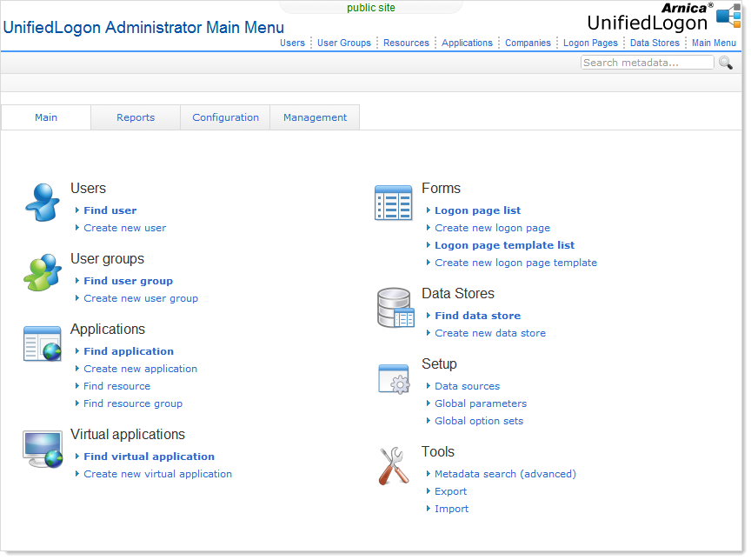The height and width of the screenshot is (560, 751).
Task: Click the Data Stores database icon
Action: tap(395, 309)
